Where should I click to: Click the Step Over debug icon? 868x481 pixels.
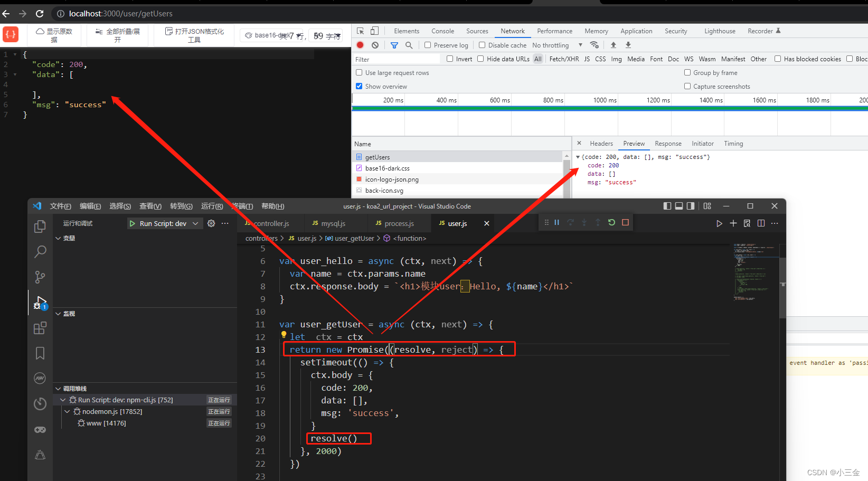point(570,222)
